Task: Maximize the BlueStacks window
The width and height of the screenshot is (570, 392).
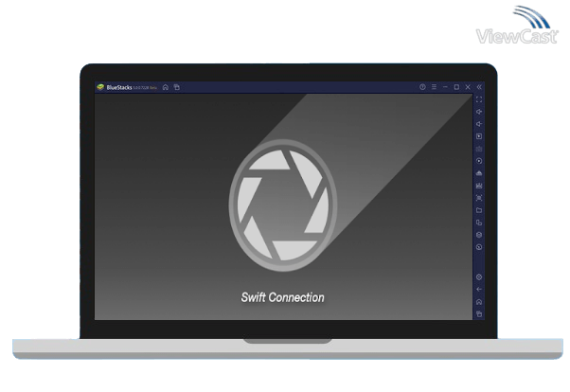Action: coord(456,87)
